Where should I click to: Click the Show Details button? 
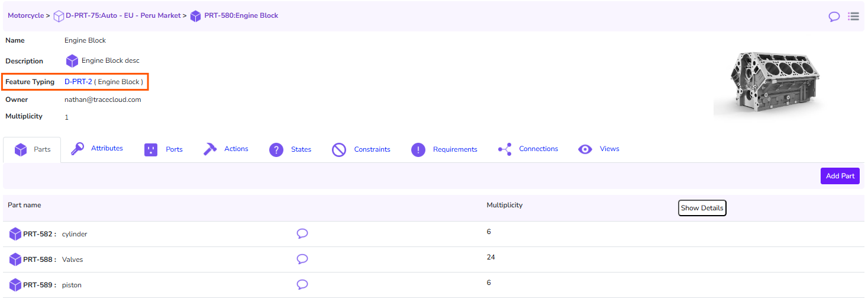coord(702,208)
